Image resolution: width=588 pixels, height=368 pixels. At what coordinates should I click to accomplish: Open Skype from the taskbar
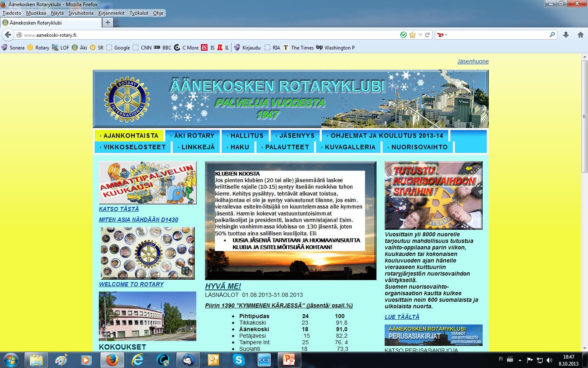pyautogui.click(x=239, y=360)
